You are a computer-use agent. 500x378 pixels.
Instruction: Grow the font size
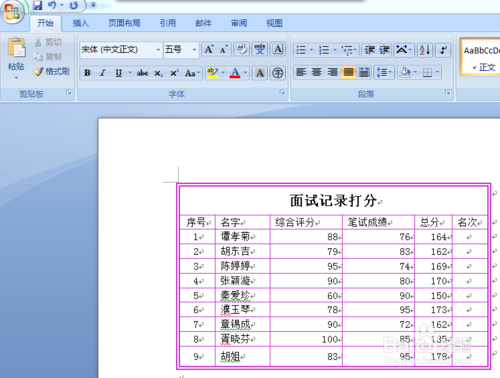pyautogui.click(x=209, y=50)
